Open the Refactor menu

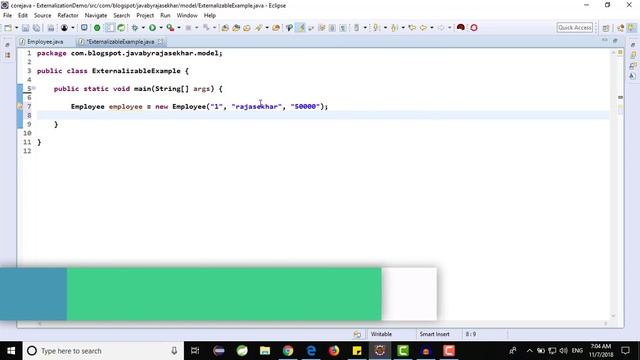[68, 16]
